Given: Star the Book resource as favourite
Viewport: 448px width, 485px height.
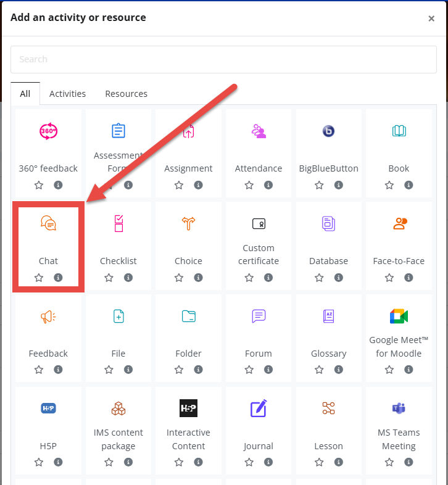Looking at the screenshot, I should [x=389, y=185].
